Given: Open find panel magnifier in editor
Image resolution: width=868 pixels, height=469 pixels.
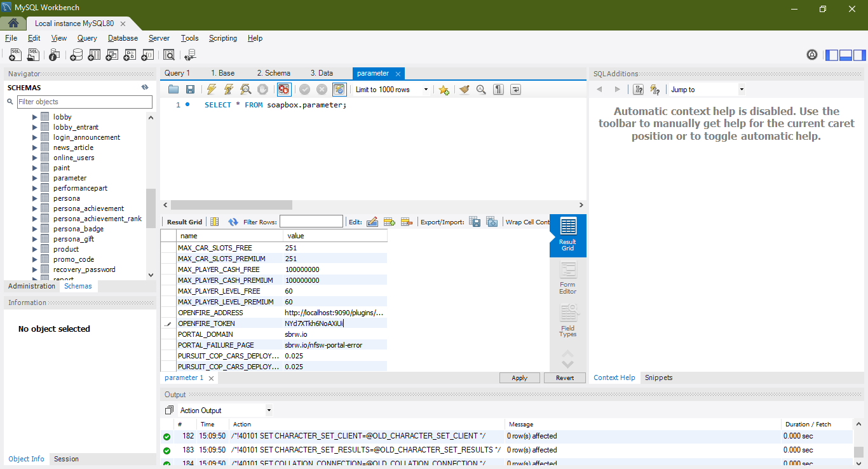Looking at the screenshot, I should click(481, 90).
